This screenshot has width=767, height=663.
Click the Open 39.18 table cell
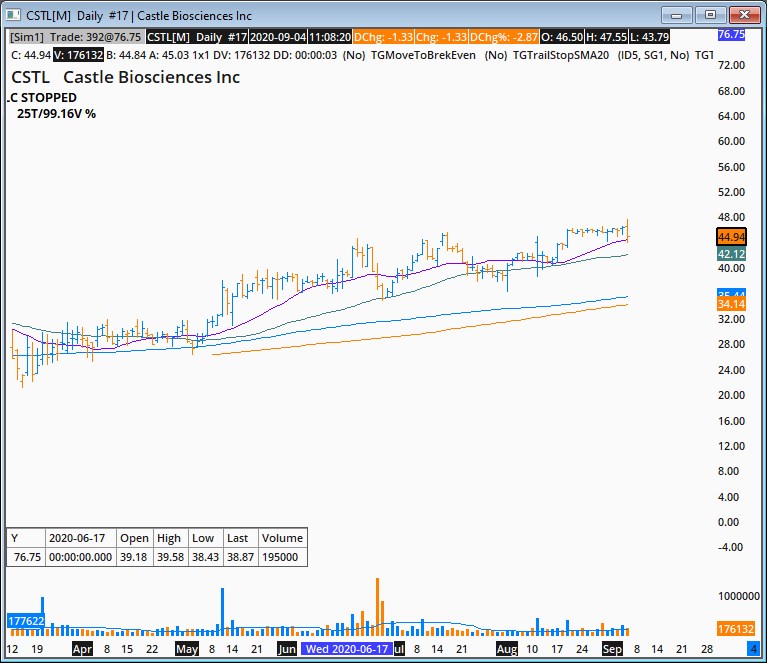click(x=135, y=557)
